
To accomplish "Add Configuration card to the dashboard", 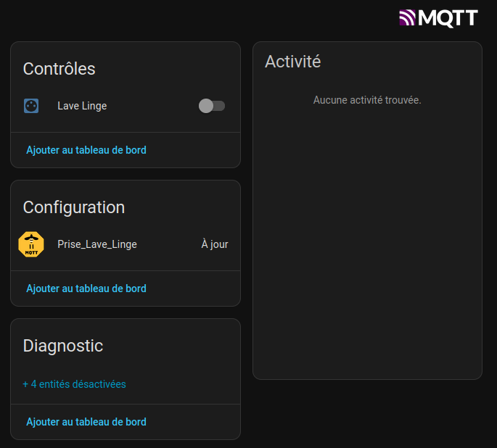I will pos(86,289).
